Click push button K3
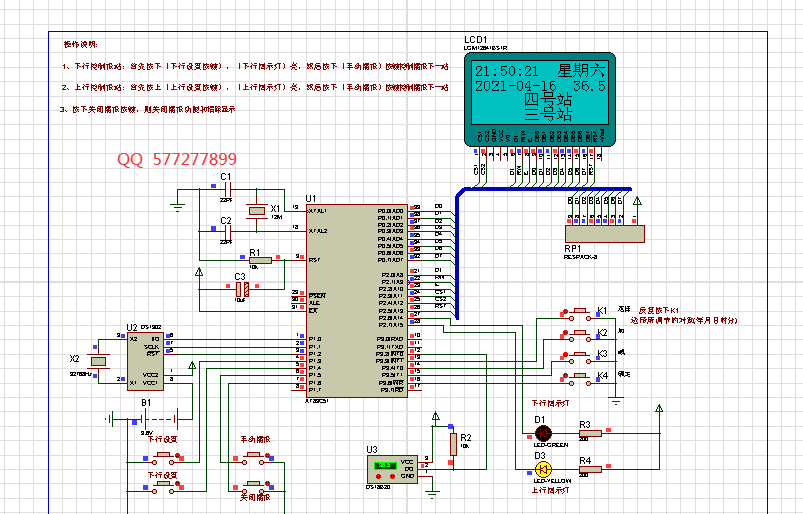Image resolution: width=803 pixels, height=514 pixels. [580, 356]
